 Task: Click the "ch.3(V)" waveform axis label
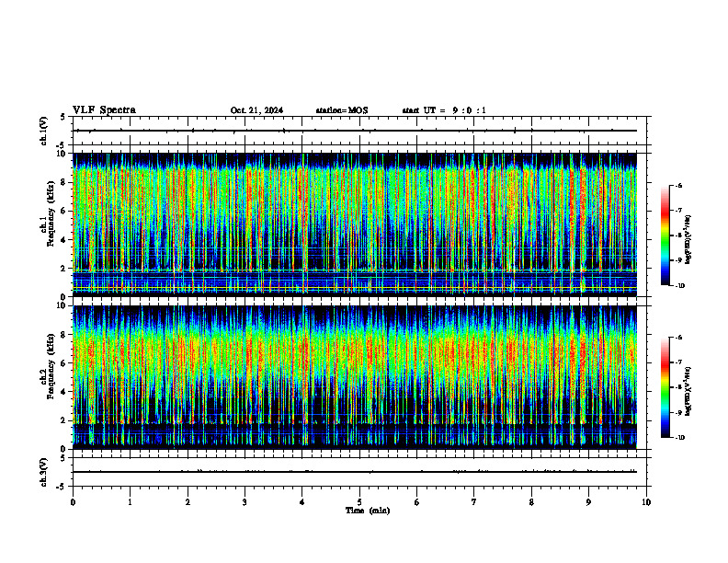(x=44, y=472)
